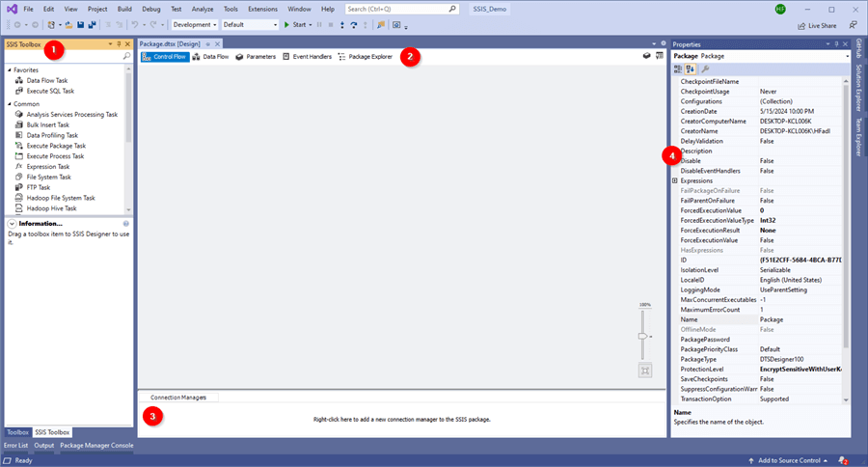Image resolution: width=868 pixels, height=467 pixels.
Task: Click the designer Parameterize cube icon
Action: pyautogui.click(x=646, y=56)
